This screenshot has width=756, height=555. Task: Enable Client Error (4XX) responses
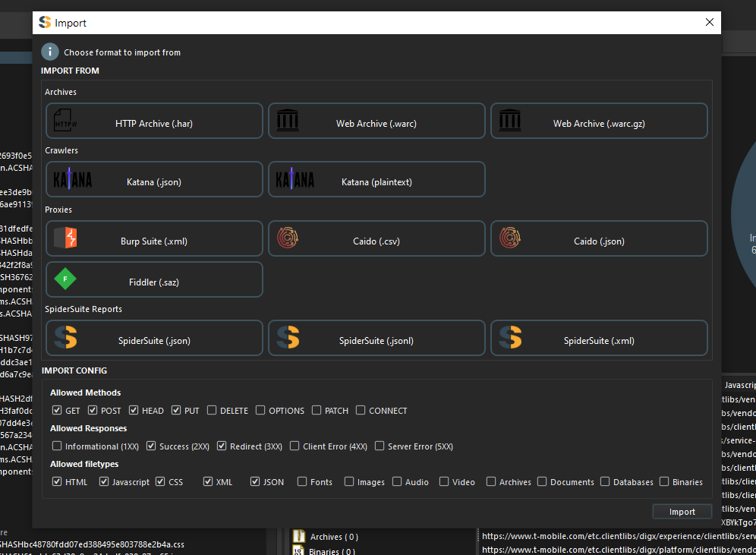295,446
